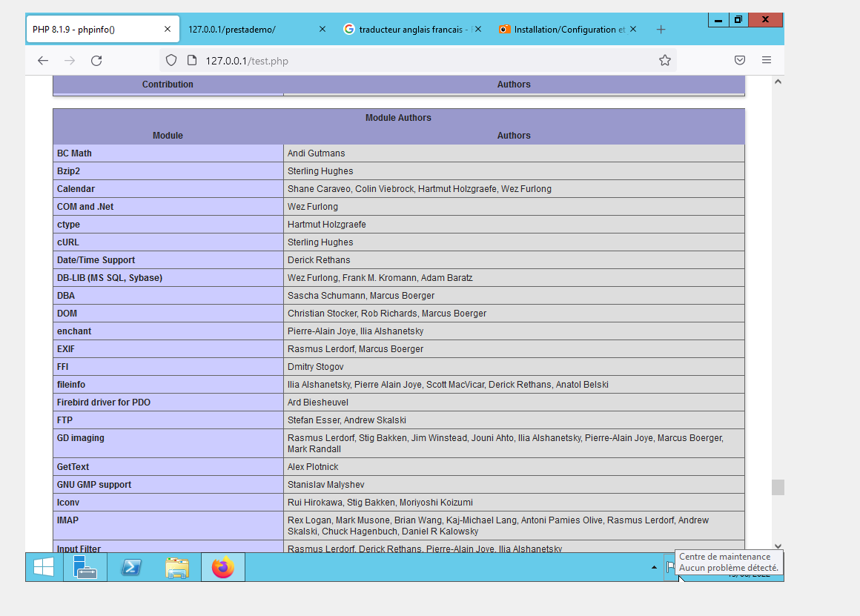This screenshot has width=860, height=616.
Task: Click the Bzip2 module cell
Action: click(168, 171)
